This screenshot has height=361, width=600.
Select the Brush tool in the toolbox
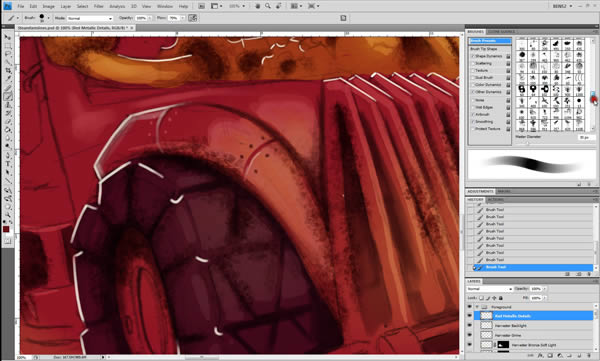click(x=7, y=96)
